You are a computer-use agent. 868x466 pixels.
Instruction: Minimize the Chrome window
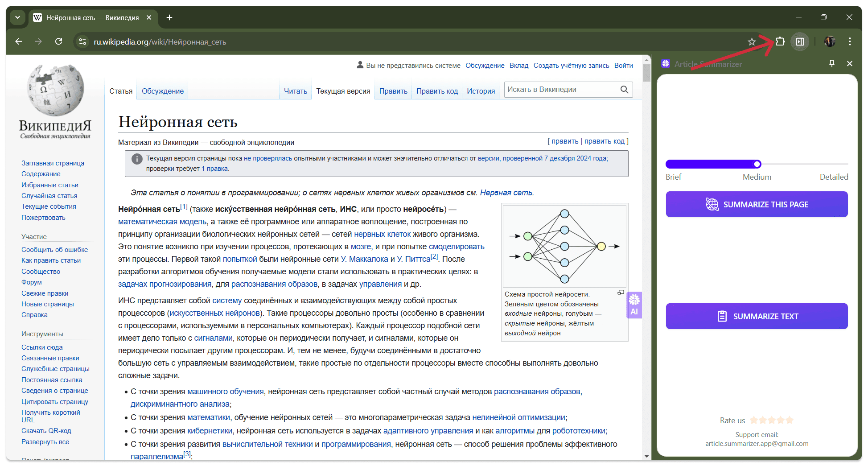point(798,17)
